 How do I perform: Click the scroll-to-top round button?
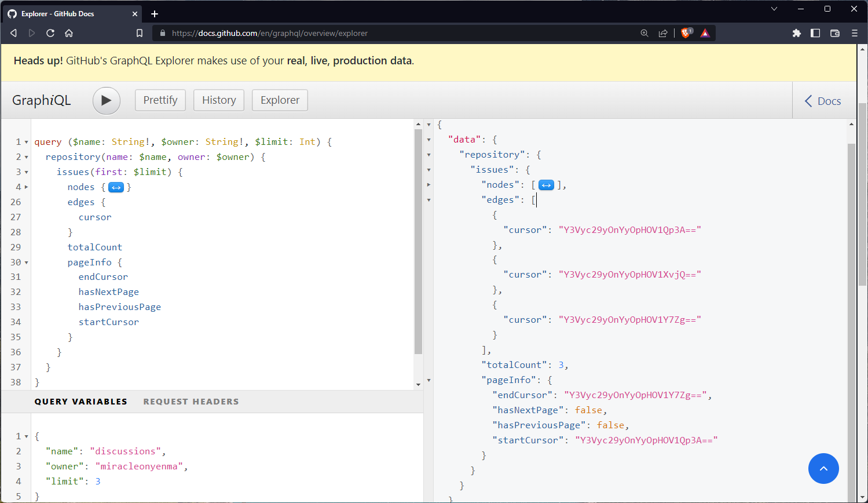823,468
